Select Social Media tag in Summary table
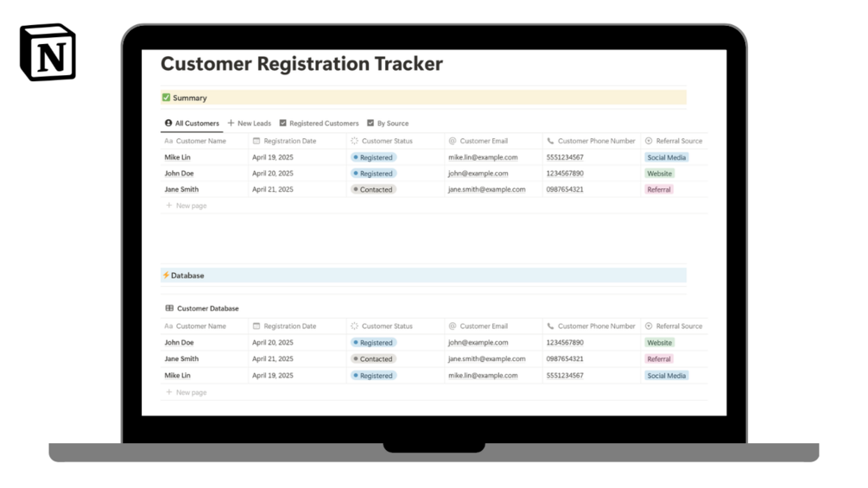The height and width of the screenshot is (488, 868). coord(667,157)
